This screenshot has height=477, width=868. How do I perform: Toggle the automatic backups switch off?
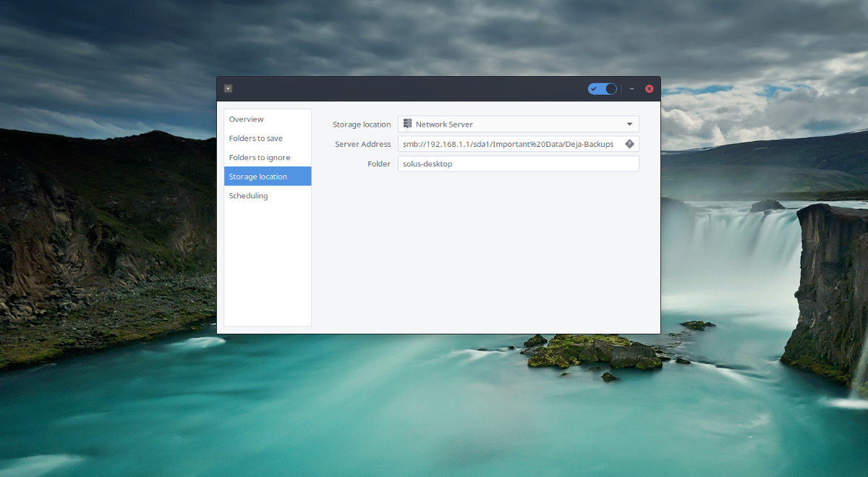click(603, 89)
